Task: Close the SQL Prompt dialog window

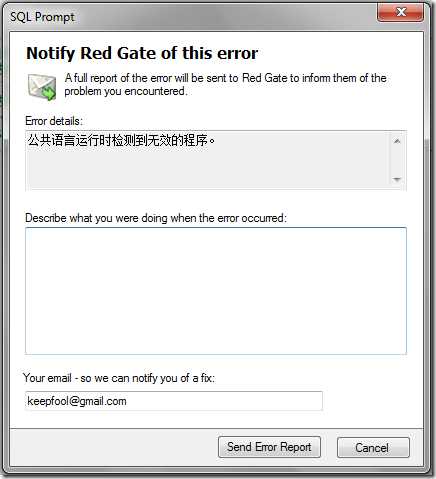Action: pos(400,12)
